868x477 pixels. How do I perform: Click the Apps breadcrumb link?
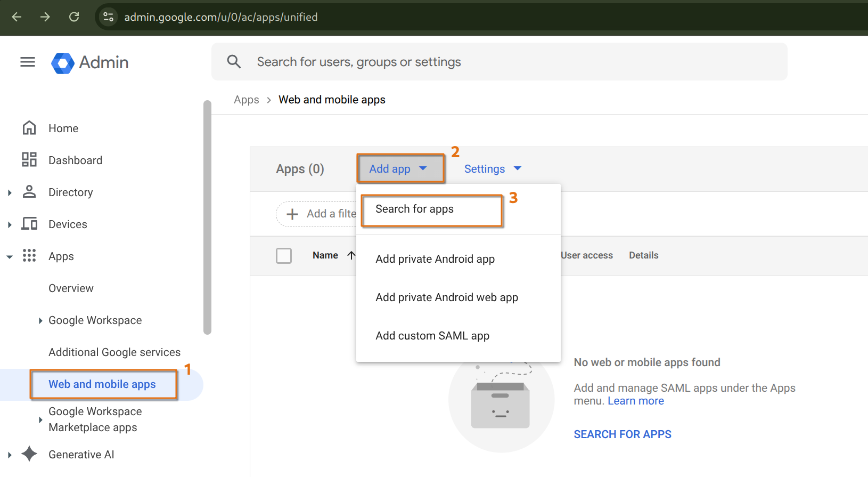point(247,100)
